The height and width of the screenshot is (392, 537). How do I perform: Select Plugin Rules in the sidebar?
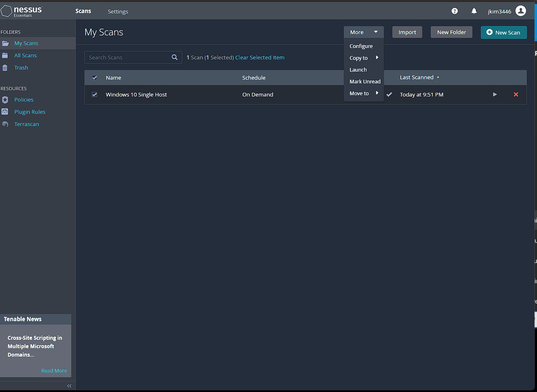click(30, 112)
